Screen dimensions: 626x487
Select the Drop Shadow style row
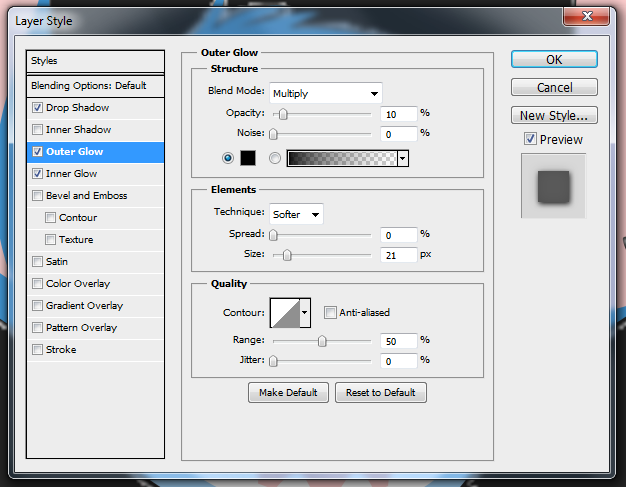95,108
